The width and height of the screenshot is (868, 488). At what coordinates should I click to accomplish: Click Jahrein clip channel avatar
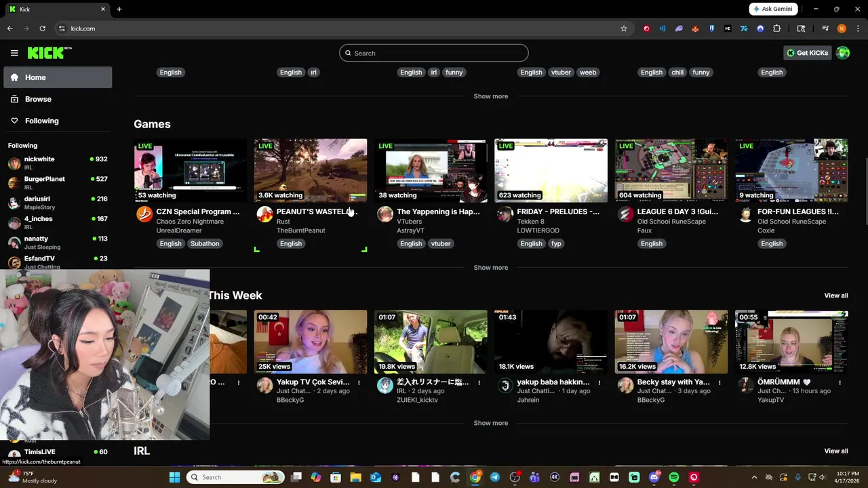pyautogui.click(x=505, y=385)
